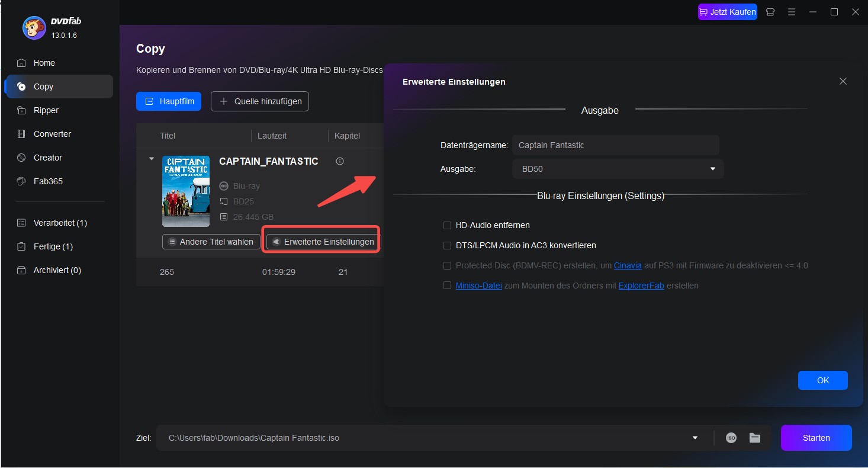Click the Titel column header
Image resolution: width=868 pixels, height=468 pixels.
click(168, 136)
